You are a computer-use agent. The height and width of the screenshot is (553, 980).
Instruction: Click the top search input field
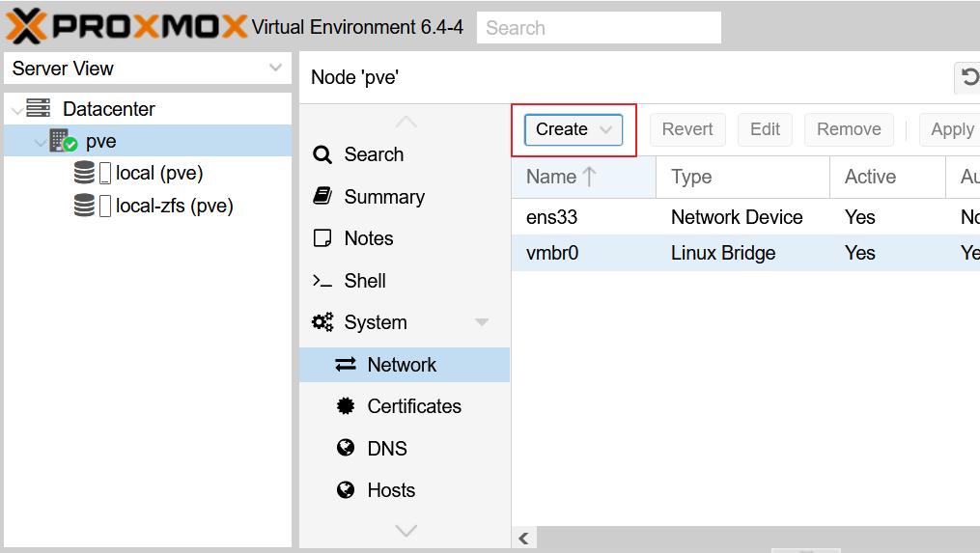[x=599, y=28]
